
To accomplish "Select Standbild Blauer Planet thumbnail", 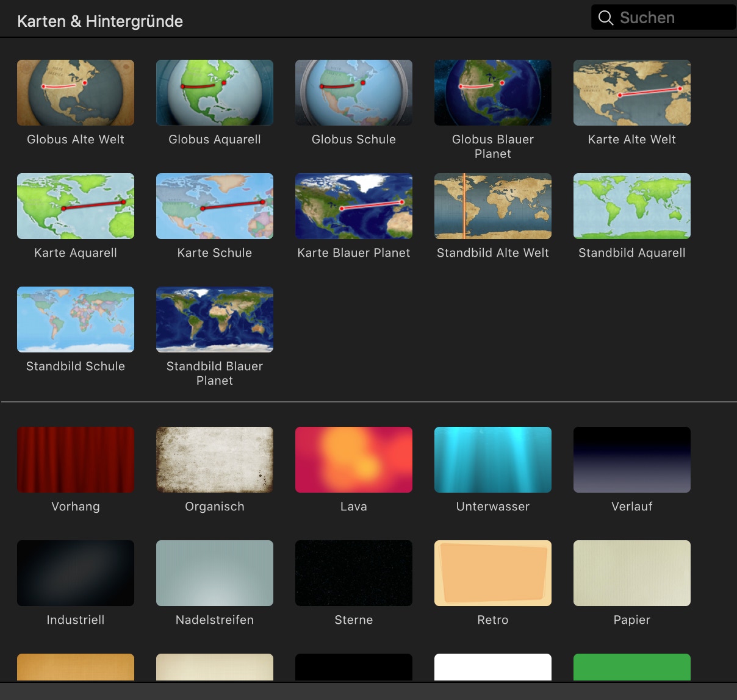I will [x=215, y=320].
